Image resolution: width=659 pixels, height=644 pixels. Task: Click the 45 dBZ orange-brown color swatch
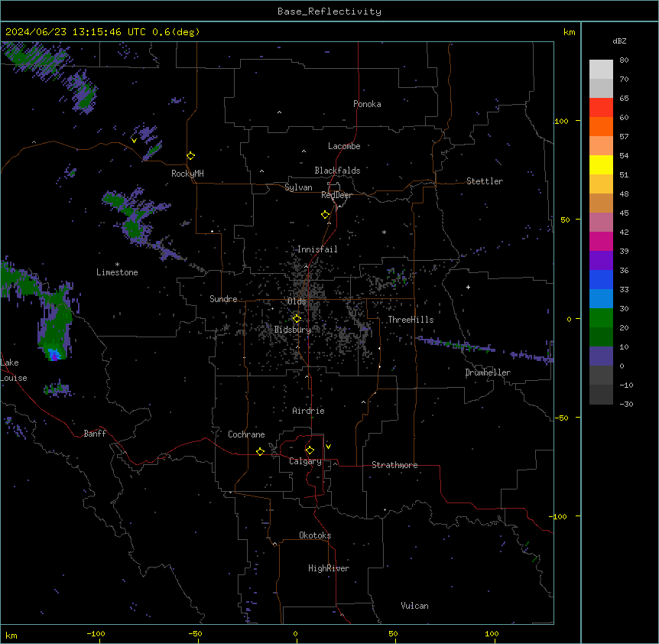point(601,203)
